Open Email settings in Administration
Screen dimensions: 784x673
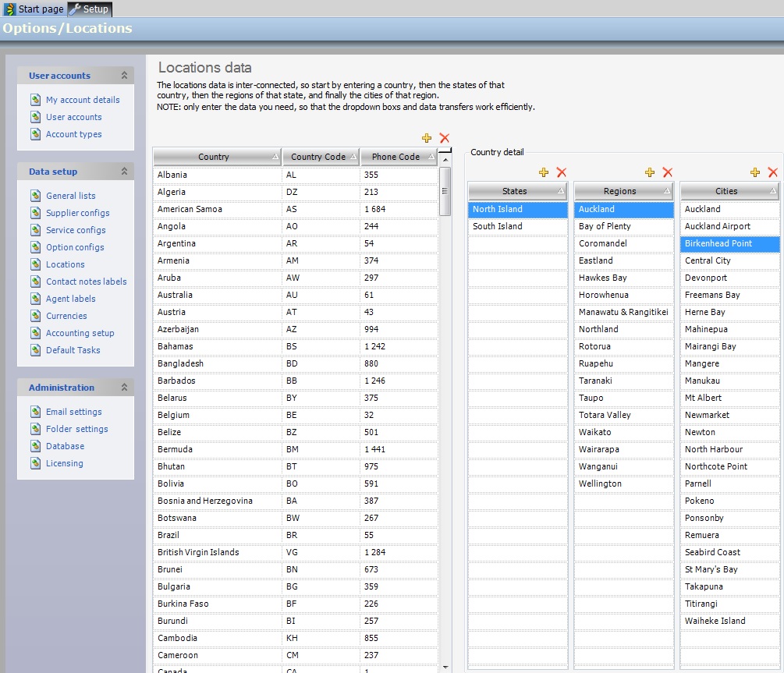[73, 412]
